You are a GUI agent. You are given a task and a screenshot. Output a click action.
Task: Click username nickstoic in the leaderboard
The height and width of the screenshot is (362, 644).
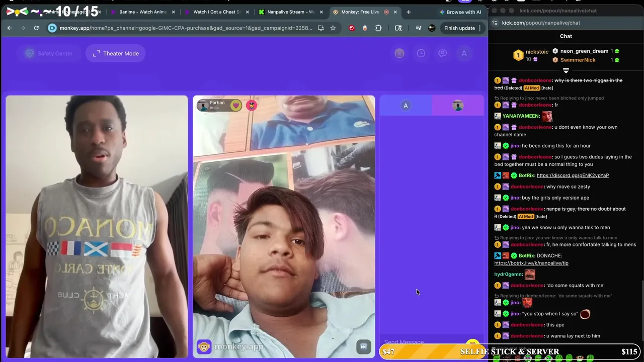pyautogui.click(x=537, y=52)
